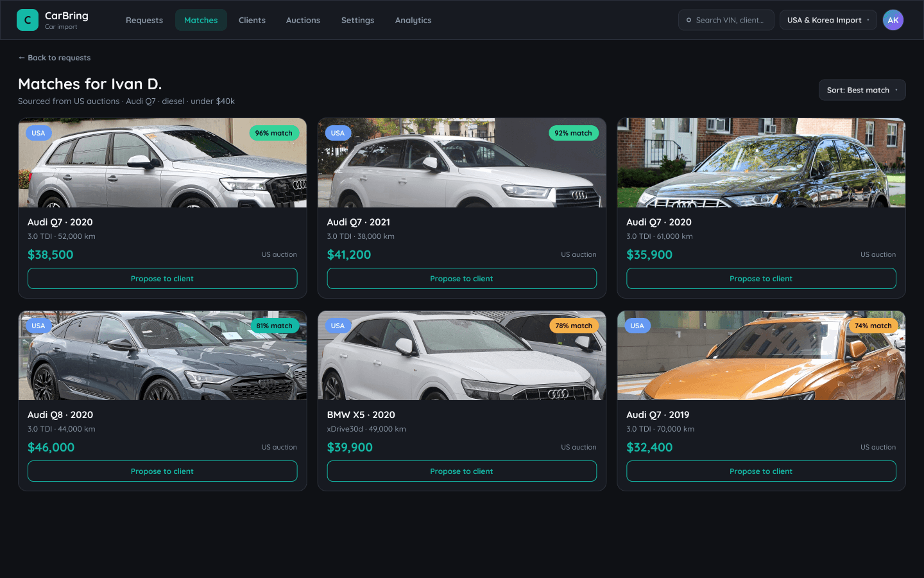The width and height of the screenshot is (924, 578).
Task: Select the Matches tab
Action: point(201,20)
